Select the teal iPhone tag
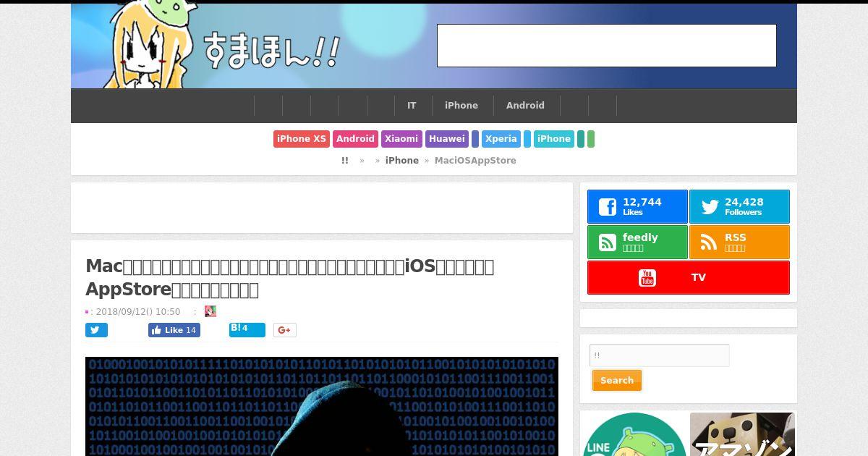Screen dimensions: 868x456 click(x=554, y=139)
